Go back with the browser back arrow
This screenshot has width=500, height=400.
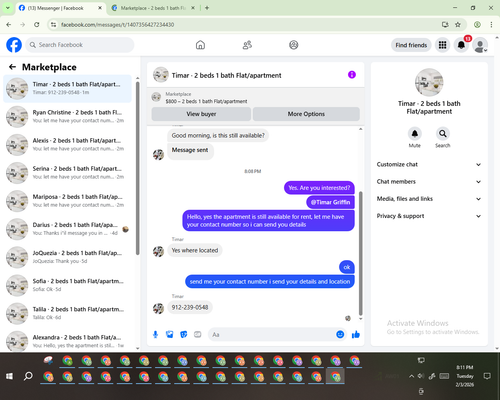tap(9, 24)
